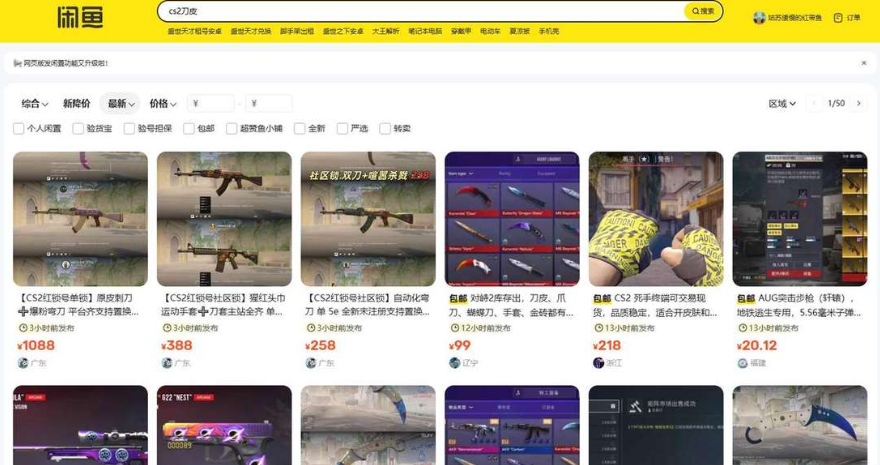Click seller avatar under ¥99 listing
Image resolution: width=880 pixels, height=465 pixels.
[455, 363]
